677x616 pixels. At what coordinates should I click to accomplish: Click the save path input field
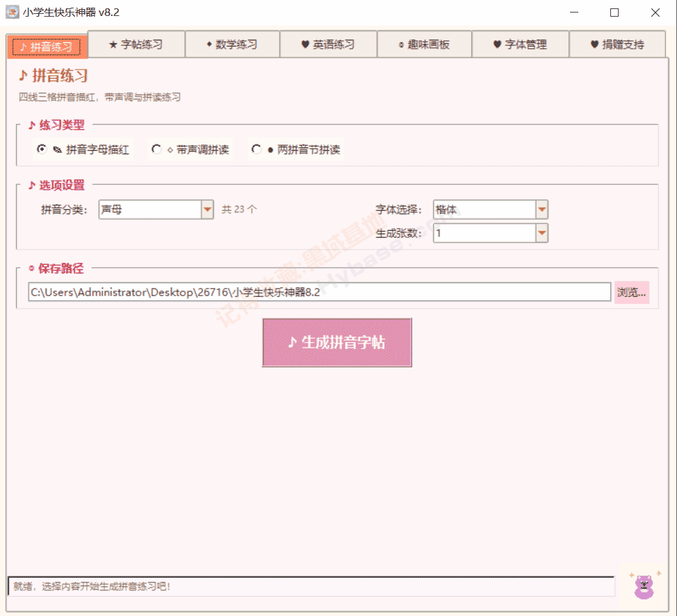click(x=320, y=292)
